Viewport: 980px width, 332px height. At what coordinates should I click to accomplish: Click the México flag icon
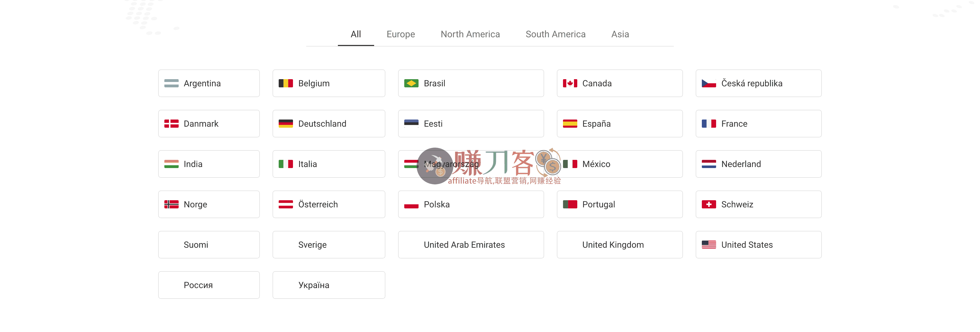click(570, 164)
